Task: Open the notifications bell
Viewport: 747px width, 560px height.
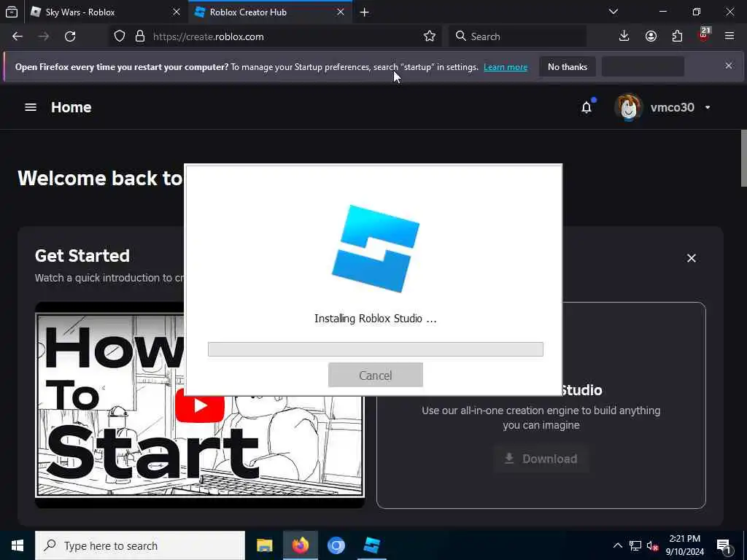Action: [587, 108]
